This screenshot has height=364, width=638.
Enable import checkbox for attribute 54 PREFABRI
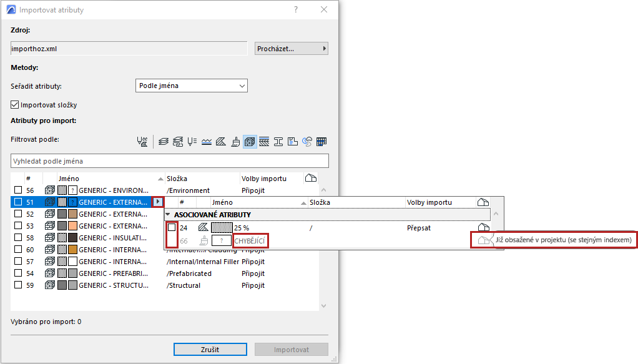[x=18, y=273]
